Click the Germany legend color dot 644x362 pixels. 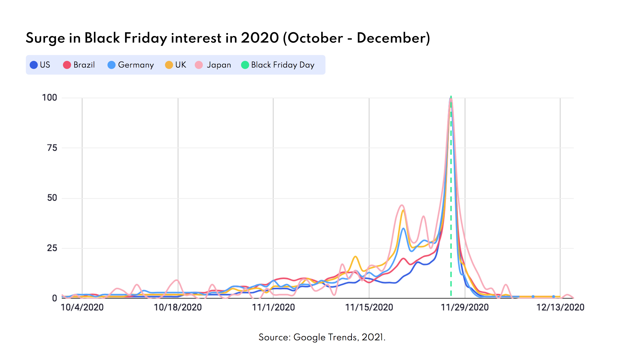pyautogui.click(x=112, y=65)
